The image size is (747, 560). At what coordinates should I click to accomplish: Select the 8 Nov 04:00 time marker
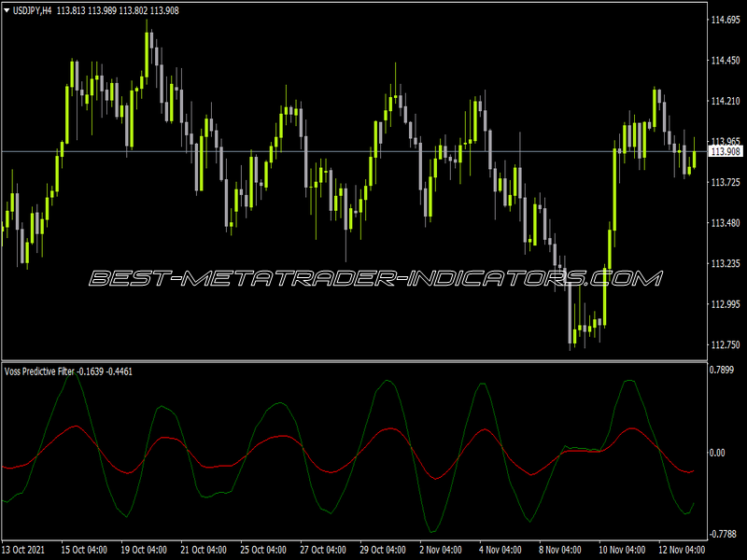pos(560,550)
